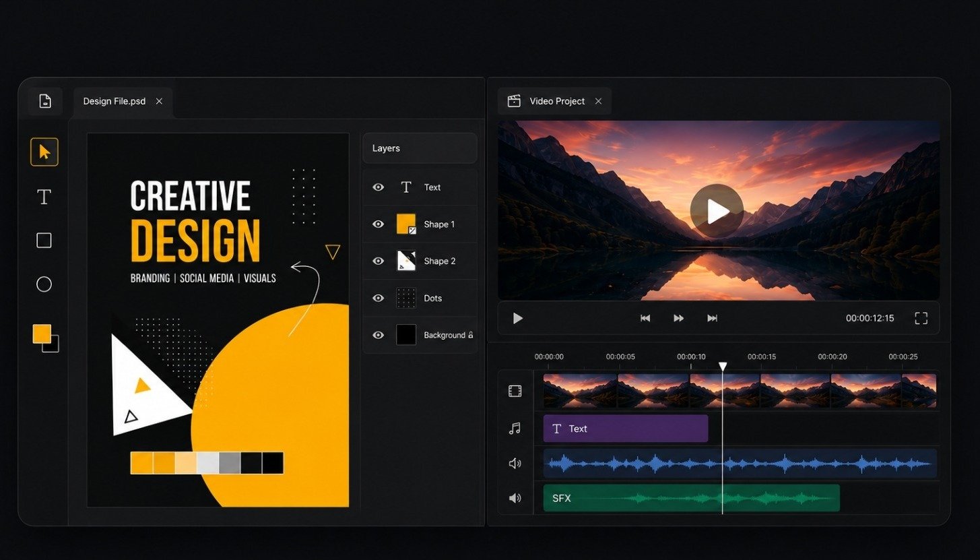Screen dimensions: 980x560
Task: Click the fast forward button
Action: click(x=678, y=318)
